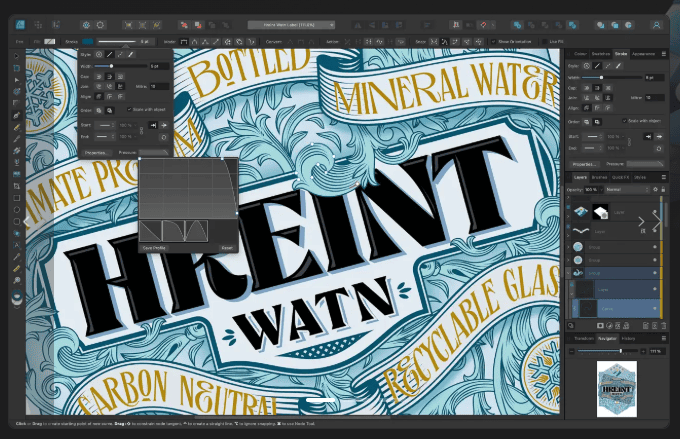Select the Artboard tool
Viewport: 680px width, 439px height.
coord(16,68)
